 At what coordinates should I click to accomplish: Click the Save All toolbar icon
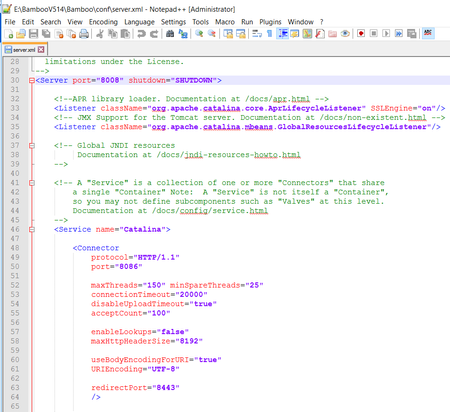tap(46, 34)
